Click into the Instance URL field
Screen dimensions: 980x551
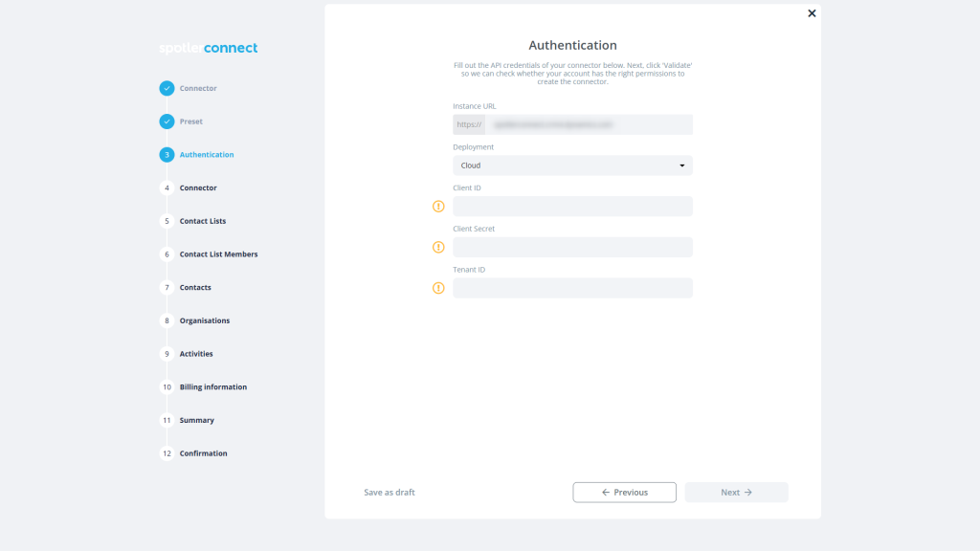pos(589,124)
